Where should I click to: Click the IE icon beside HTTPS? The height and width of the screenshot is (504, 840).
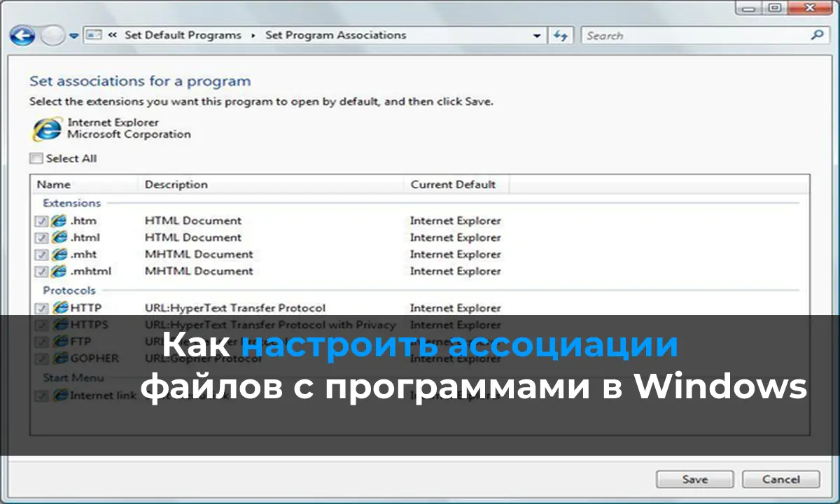(61, 324)
